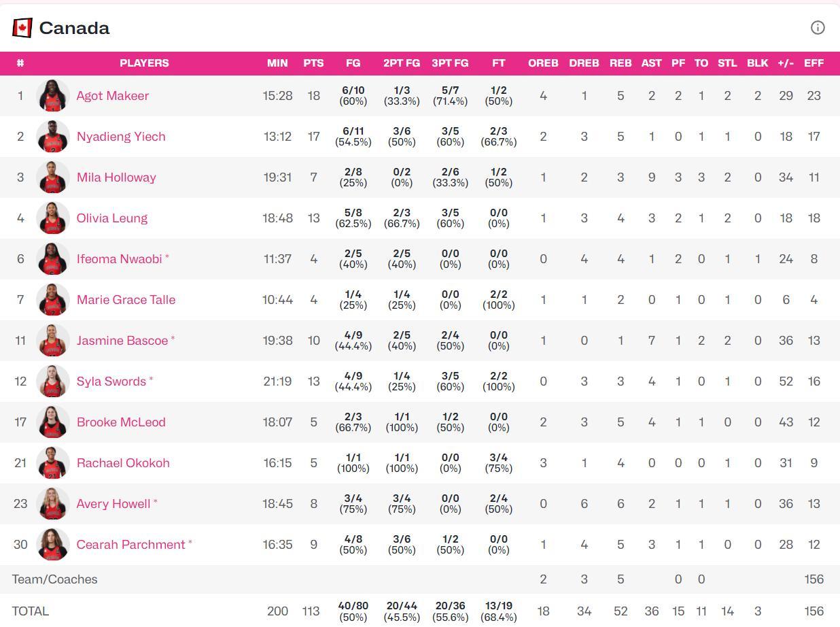Click the EFF column header
The image size is (840, 627).
(813, 63)
